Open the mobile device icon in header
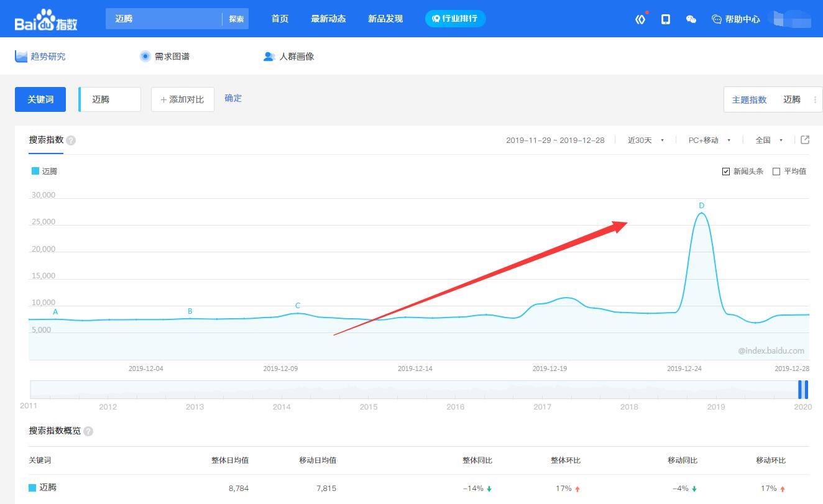Screen dimensions: 823x504 tap(665, 19)
